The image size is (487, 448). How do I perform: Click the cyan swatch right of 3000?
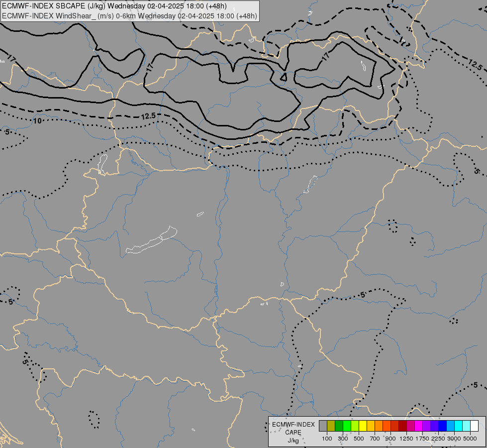coord(459,426)
